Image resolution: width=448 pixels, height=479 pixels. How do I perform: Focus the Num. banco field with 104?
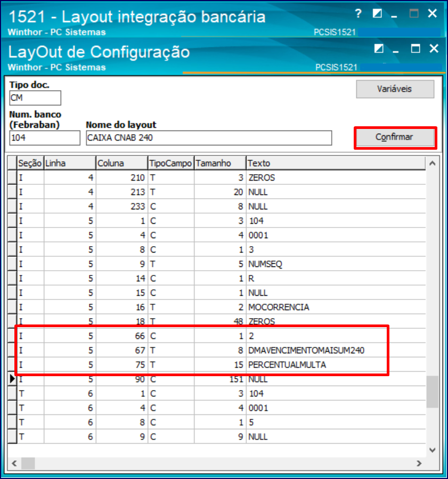(45, 138)
